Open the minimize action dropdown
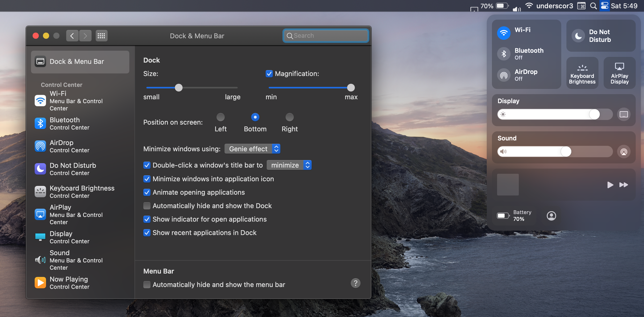644x317 pixels. click(289, 165)
